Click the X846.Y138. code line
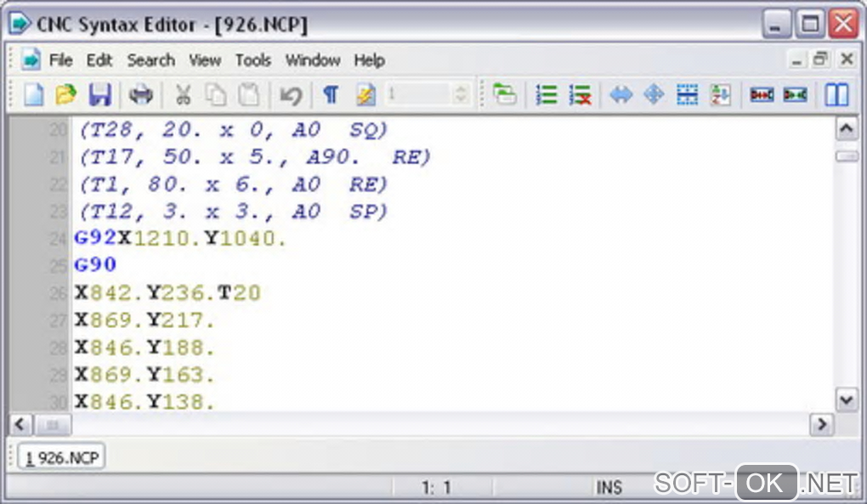This screenshot has height=504, width=867. [x=144, y=402]
